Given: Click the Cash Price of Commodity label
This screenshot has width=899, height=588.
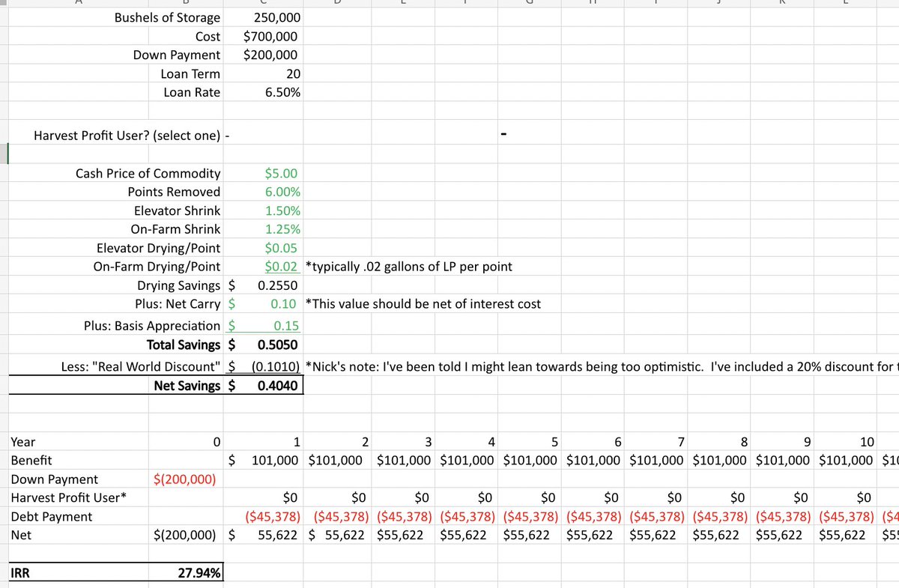Looking at the screenshot, I should [148, 173].
